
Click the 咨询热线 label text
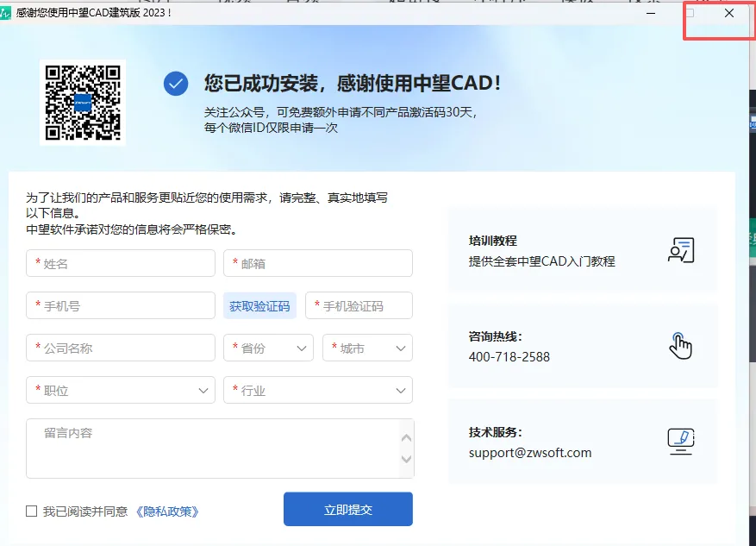coord(495,336)
